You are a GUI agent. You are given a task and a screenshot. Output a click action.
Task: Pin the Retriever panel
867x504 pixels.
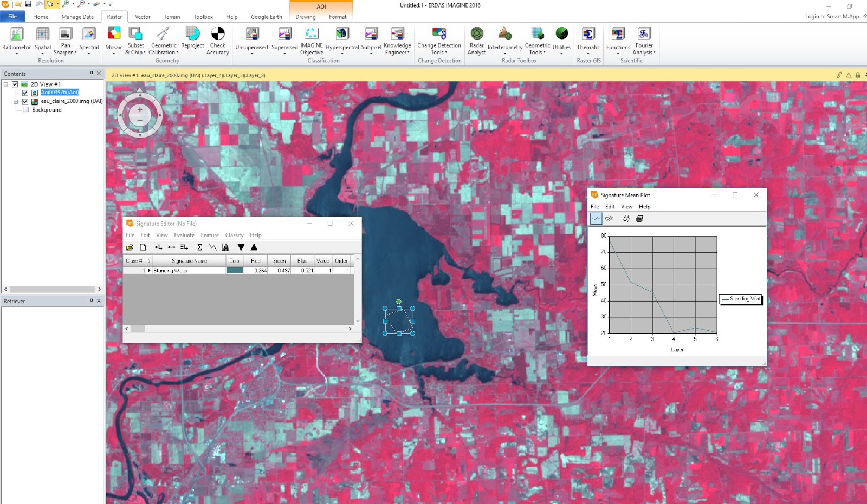point(92,301)
